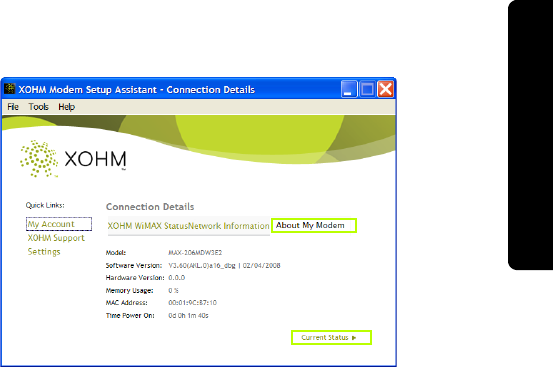553x367 pixels.
Task: Maximize the XOHM Modem Setup Assistant window
Action: 367,89
